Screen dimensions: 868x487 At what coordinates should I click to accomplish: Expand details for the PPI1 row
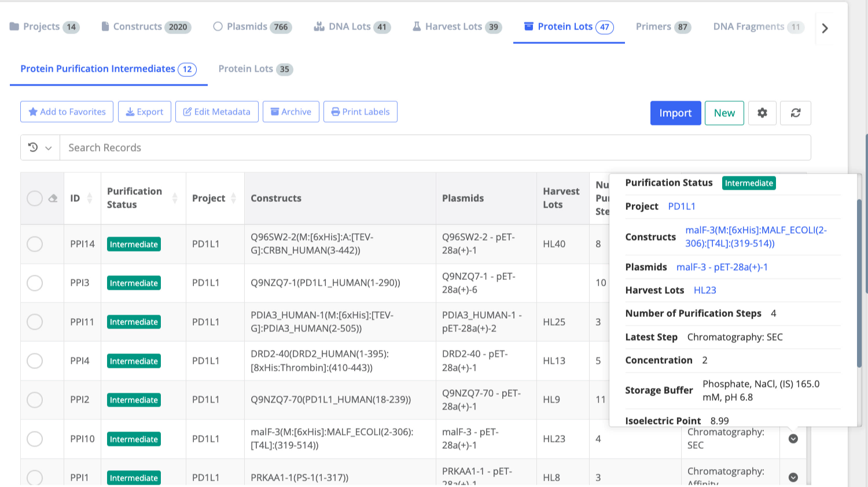(793, 478)
